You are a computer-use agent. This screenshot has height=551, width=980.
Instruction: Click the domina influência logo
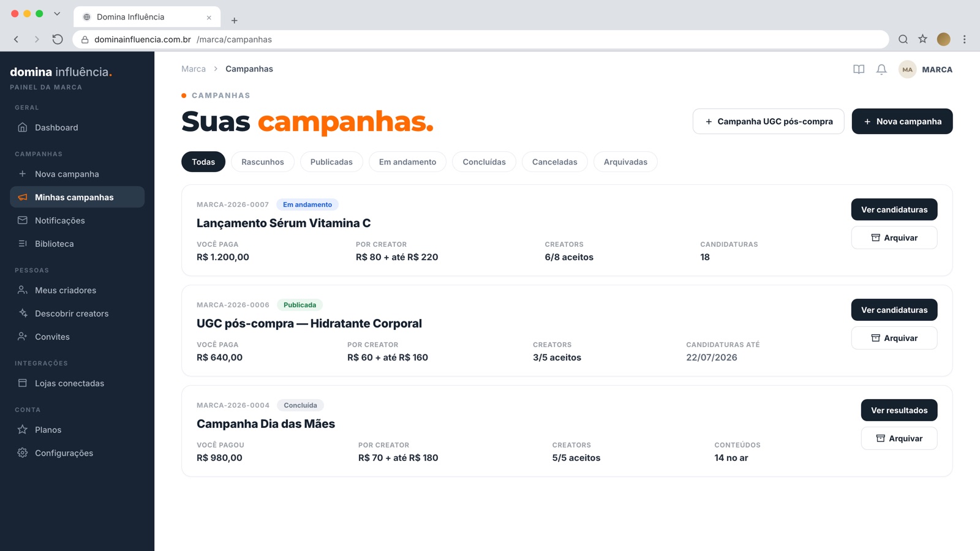pos(61,72)
